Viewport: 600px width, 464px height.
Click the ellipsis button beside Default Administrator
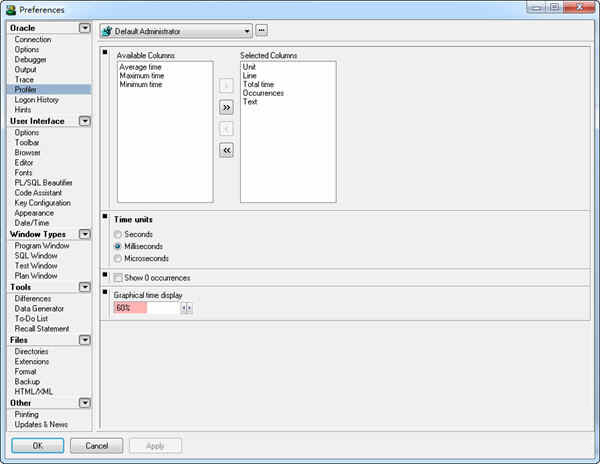(262, 31)
